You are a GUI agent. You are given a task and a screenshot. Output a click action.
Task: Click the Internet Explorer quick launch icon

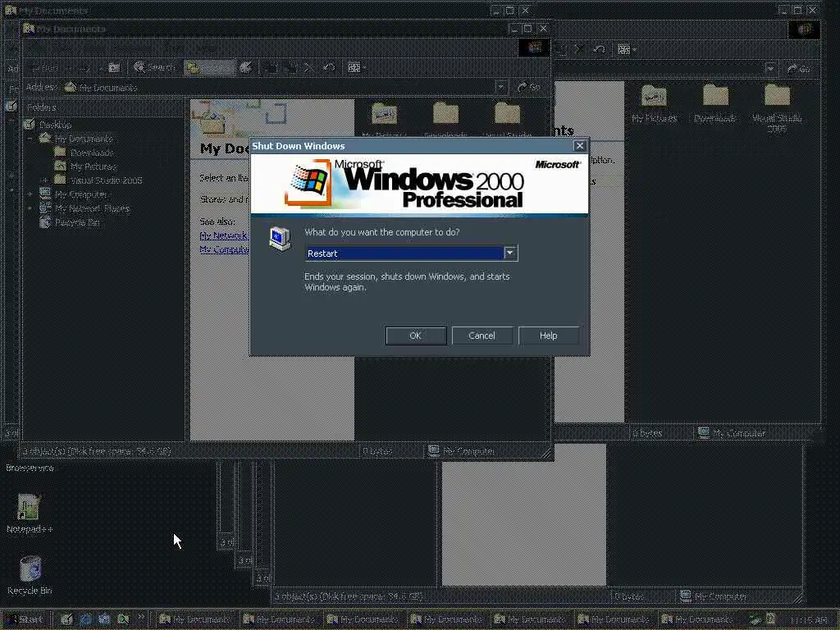[85, 619]
